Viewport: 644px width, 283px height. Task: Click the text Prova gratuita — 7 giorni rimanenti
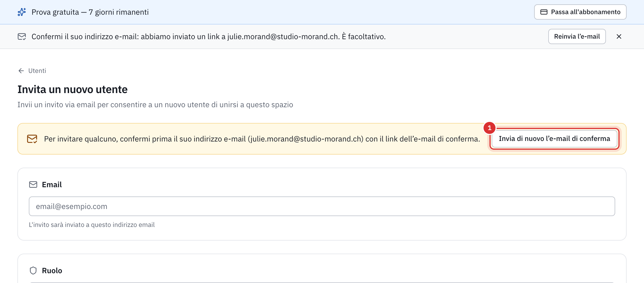pyautogui.click(x=90, y=12)
